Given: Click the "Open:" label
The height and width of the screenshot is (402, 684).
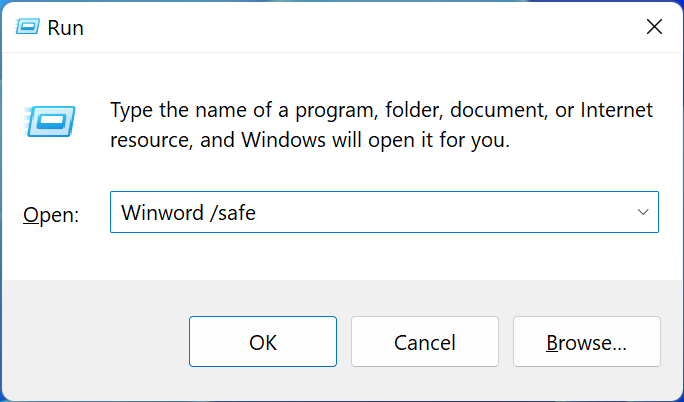Looking at the screenshot, I should (51, 215).
